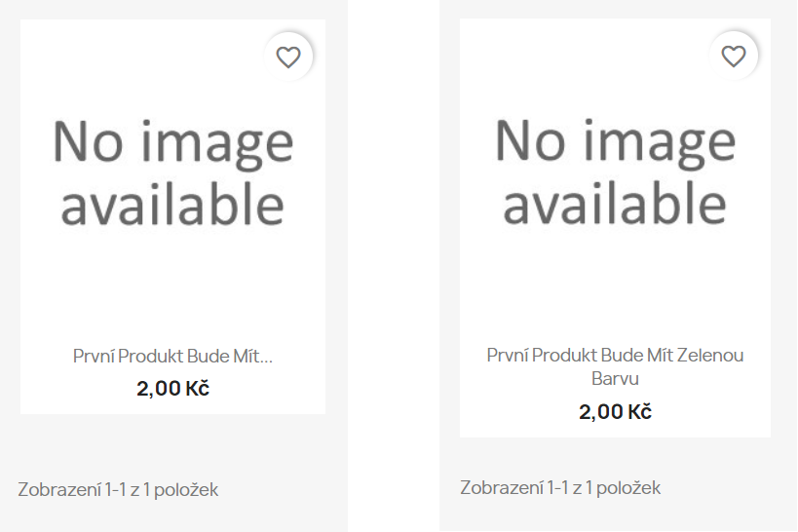
Task: Open left product's 'No image available' placeholder
Action: coord(173,173)
